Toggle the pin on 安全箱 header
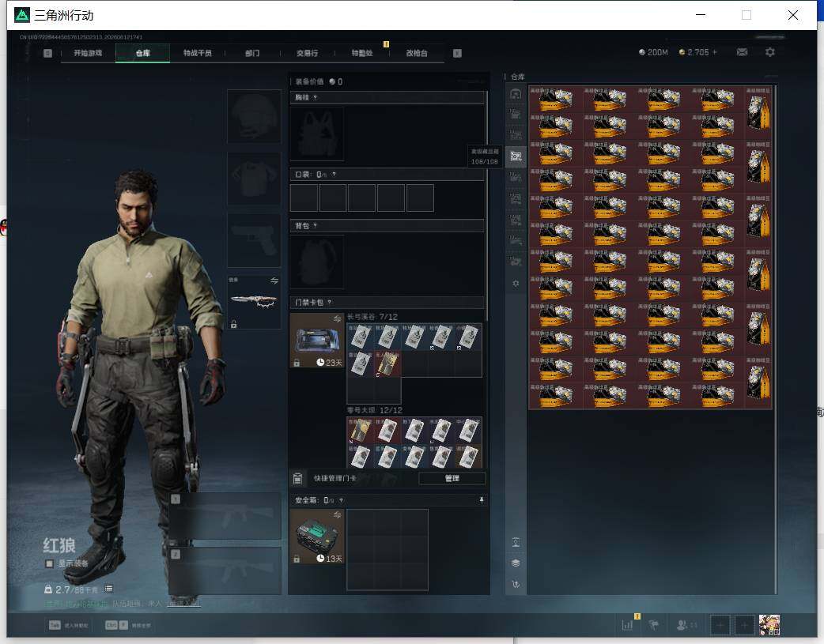Screen dimensions: 824x644 click(x=482, y=500)
